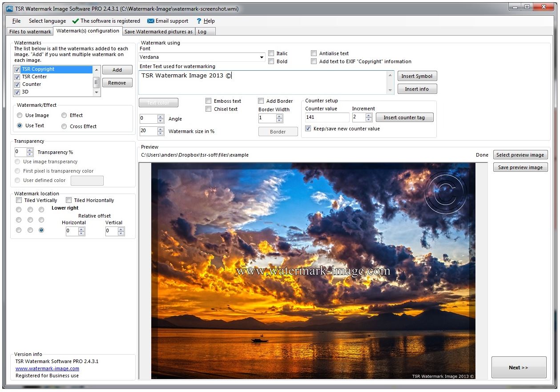560x392 pixels.
Task: Select the Watermark(s) configuration tab
Action: 88,31
